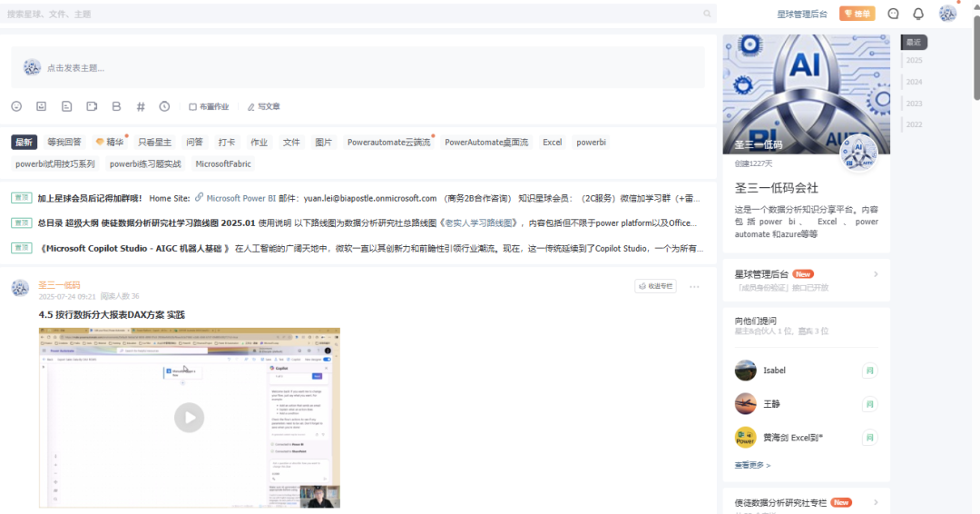This screenshot has width=980, height=514.
Task: Select the 最新 filter tab
Action: pos(24,142)
